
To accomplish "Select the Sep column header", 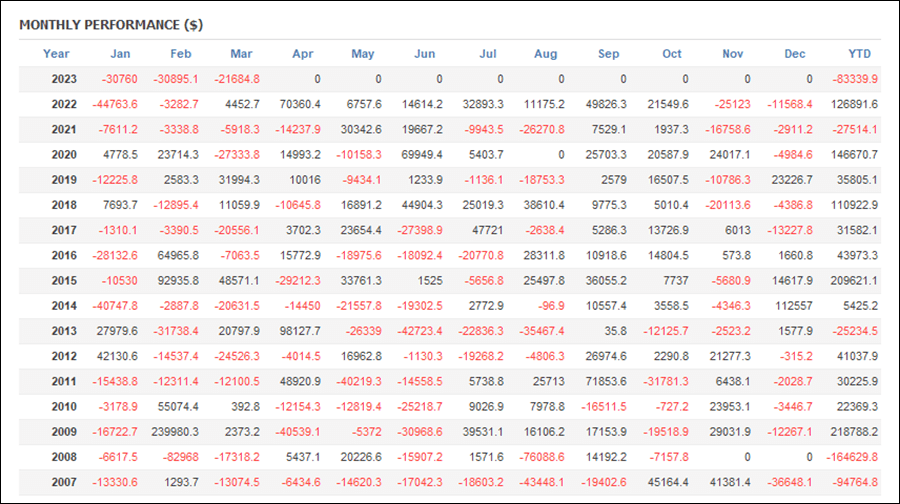I will pos(608,54).
